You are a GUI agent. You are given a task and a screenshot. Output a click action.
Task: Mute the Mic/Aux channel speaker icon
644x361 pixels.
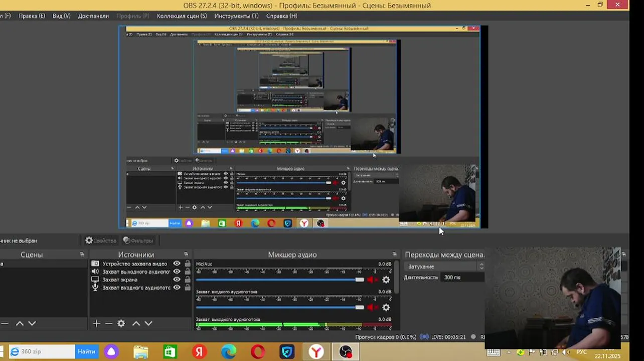click(372, 280)
